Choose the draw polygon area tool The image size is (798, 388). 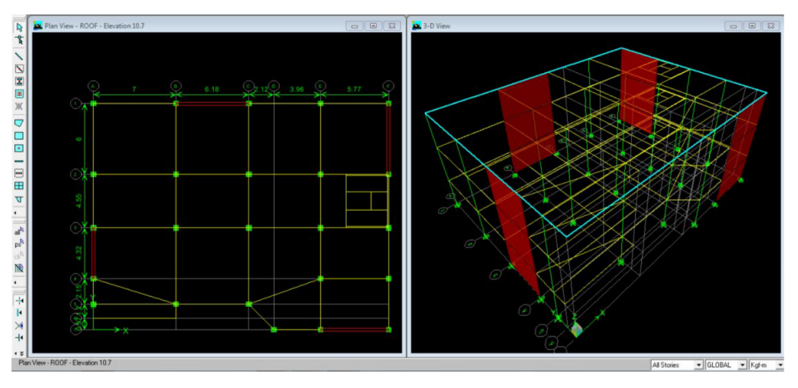pyautogui.click(x=19, y=123)
